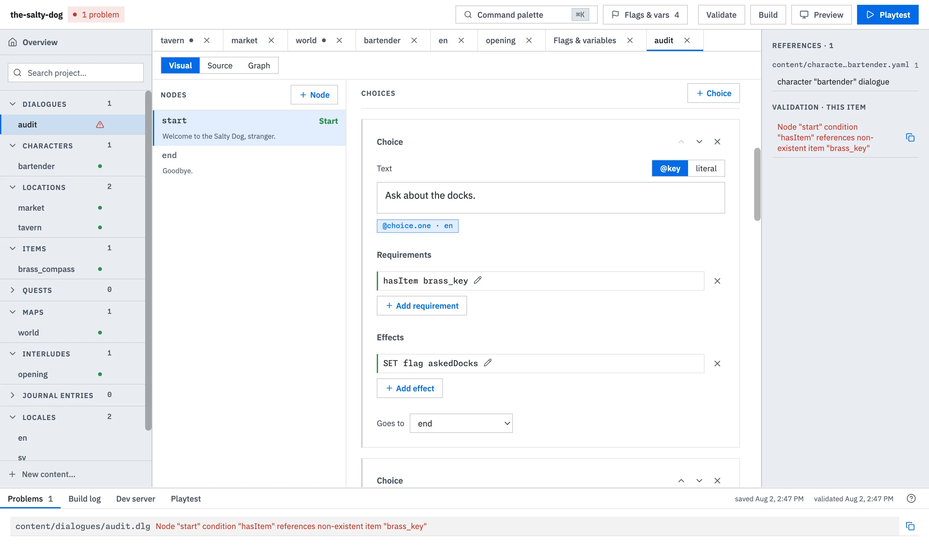Remove the SET flag askedDocks effect
The width and height of the screenshot is (929, 560).
point(717,364)
